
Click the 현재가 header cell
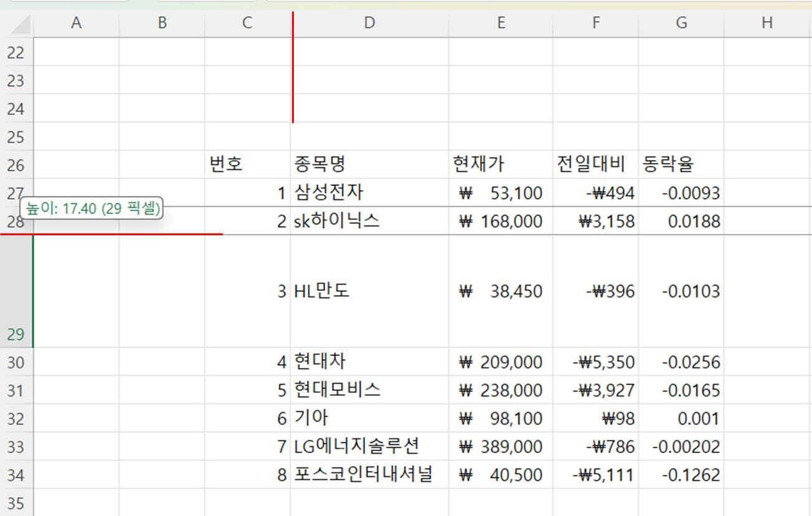501,164
